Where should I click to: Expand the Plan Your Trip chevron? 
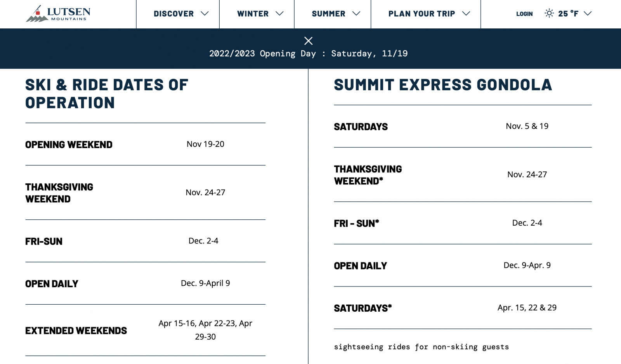pos(466,14)
